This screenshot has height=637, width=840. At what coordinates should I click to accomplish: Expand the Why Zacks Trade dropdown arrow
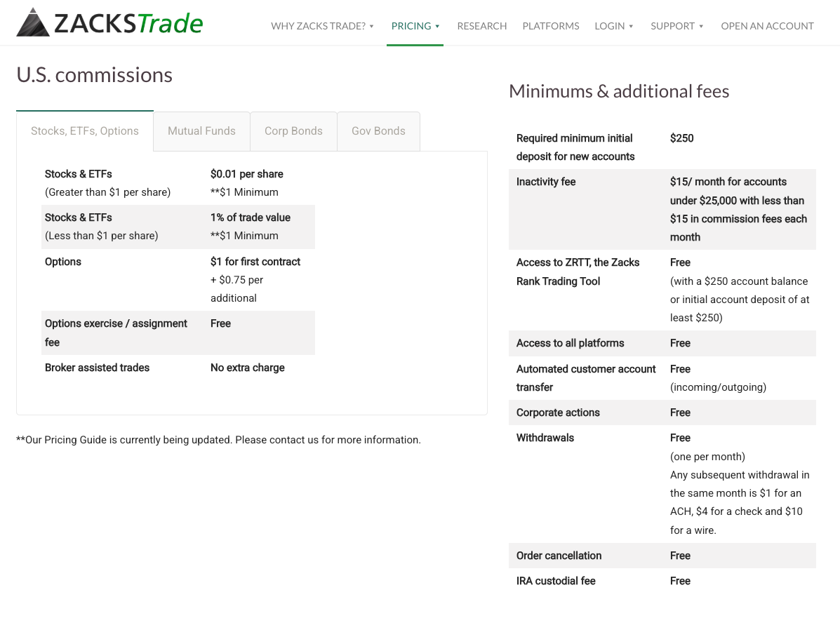pos(372,26)
